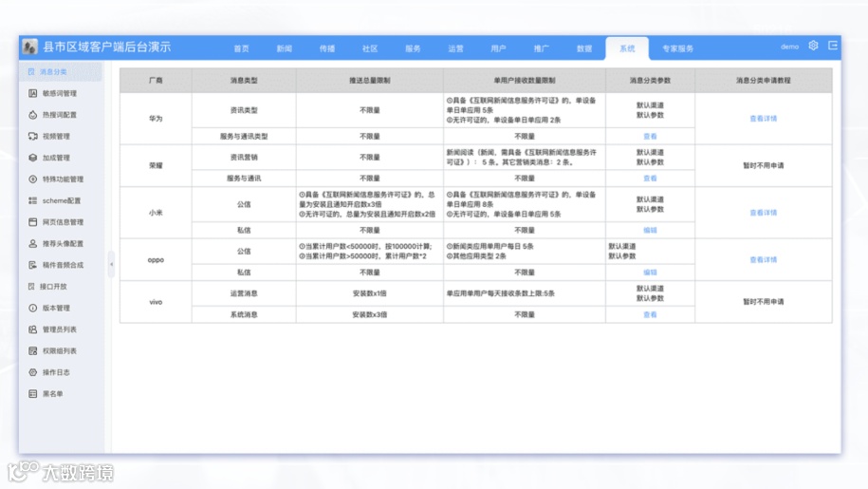Open the 专家服务 tab

pyautogui.click(x=677, y=48)
